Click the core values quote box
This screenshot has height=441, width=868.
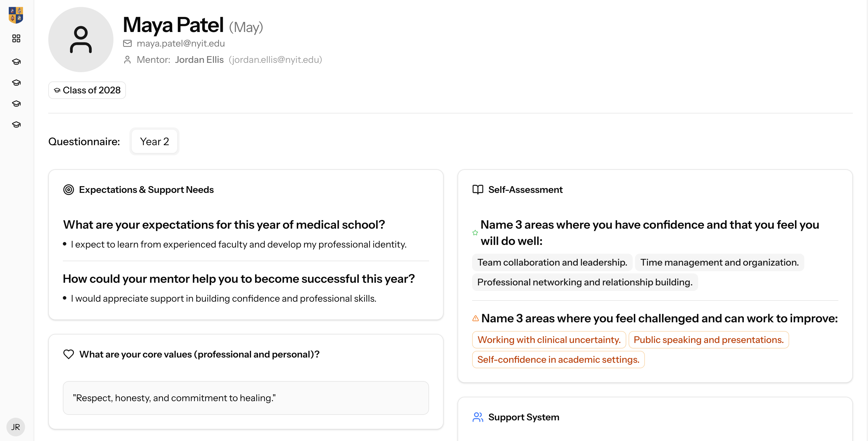coord(246,398)
